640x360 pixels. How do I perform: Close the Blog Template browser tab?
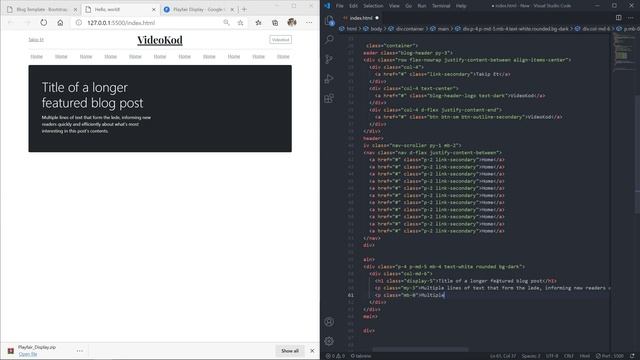(x=75, y=9)
